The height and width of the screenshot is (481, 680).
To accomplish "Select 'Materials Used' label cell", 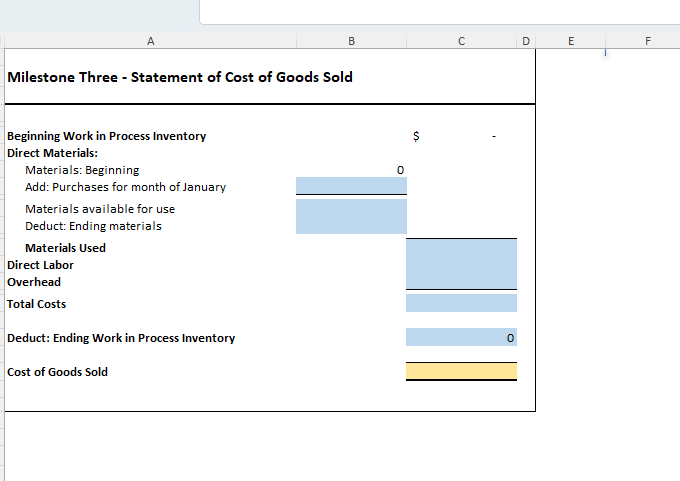I will (x=65, y=248).
